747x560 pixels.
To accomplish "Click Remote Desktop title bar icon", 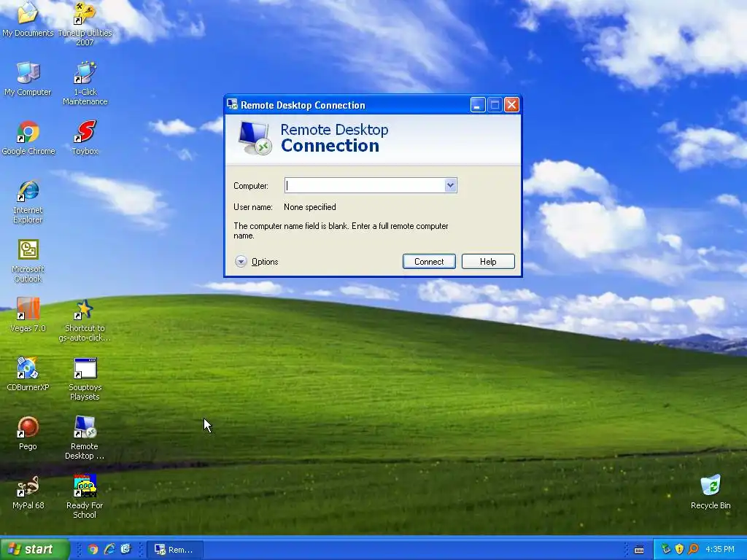I will point(232,104).
